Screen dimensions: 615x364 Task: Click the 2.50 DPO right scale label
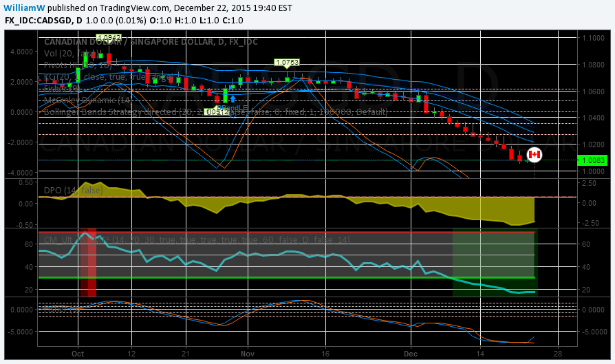[x=589, y=183]
